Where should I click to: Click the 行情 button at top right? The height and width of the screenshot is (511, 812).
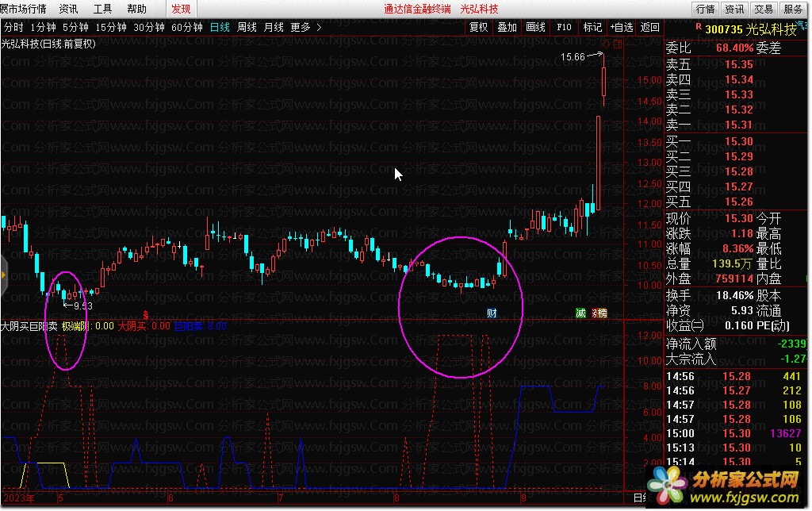(705, 9)
